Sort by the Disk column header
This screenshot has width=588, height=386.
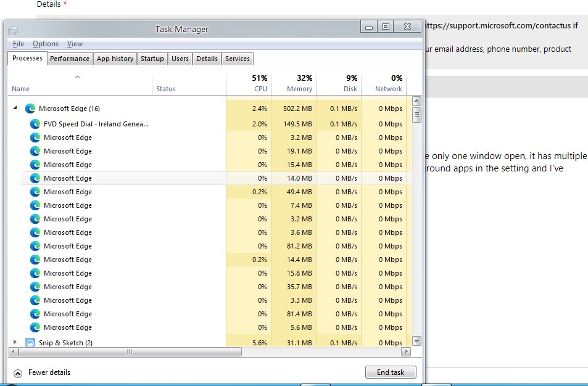tap(339, 84)
